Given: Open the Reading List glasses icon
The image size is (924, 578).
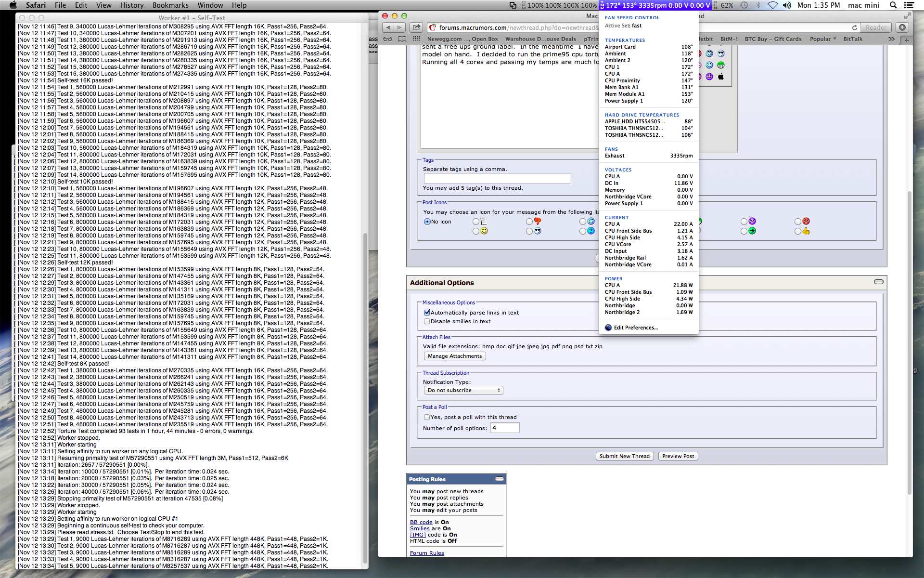Looking at the screenshot, I should [388, 39].
